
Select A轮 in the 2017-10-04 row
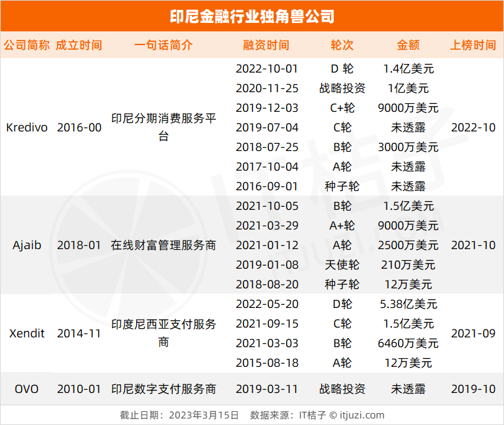[x=342, y=167]
